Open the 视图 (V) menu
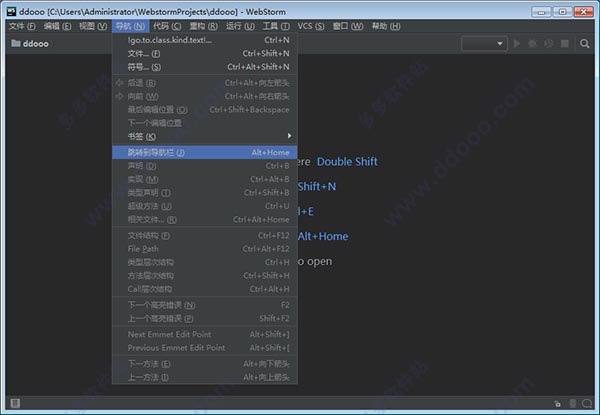 point(93,26)
